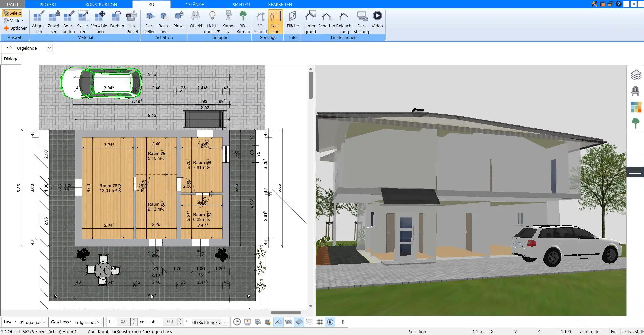
Task: Expand the Lichtquelle dropdown arrow
Action: [218, 31]
